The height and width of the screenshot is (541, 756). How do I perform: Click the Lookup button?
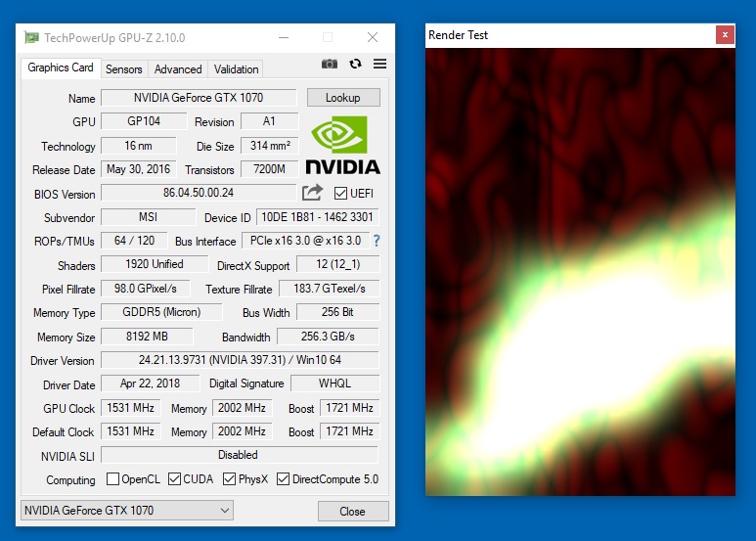pyautogui.click(x=343, y=98)
